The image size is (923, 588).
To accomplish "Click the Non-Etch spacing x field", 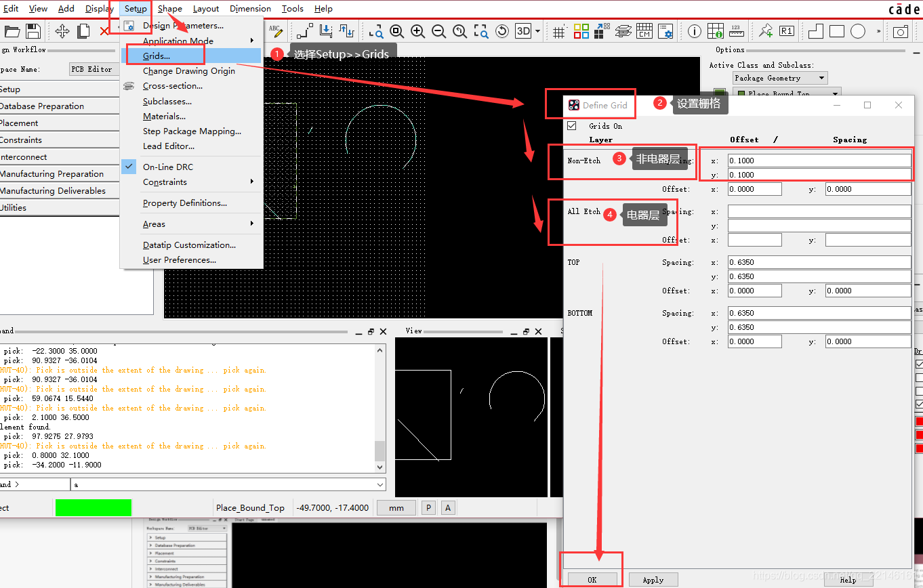I will pyautogui.click(x=819, y=161).
